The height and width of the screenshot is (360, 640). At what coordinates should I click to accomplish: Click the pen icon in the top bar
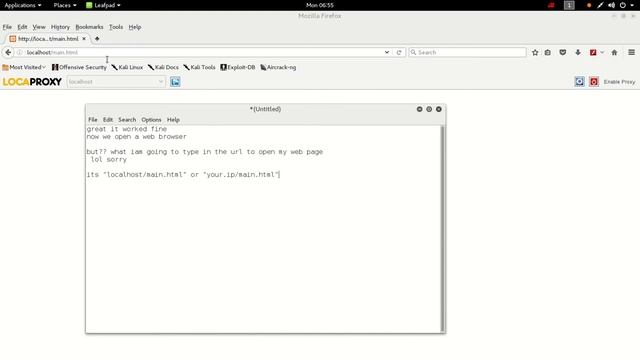[600, 5]
